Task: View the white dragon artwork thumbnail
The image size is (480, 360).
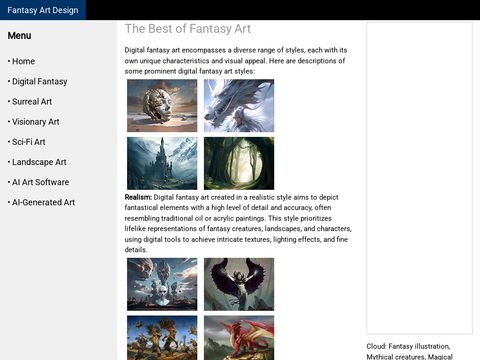Action: tap(239, 106)
